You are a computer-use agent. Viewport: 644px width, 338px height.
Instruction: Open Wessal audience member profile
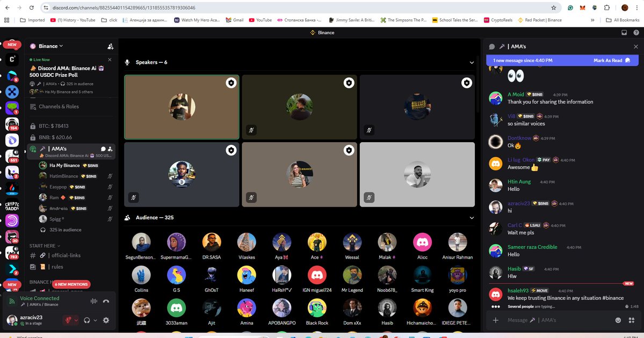click(x=352, y=246)
